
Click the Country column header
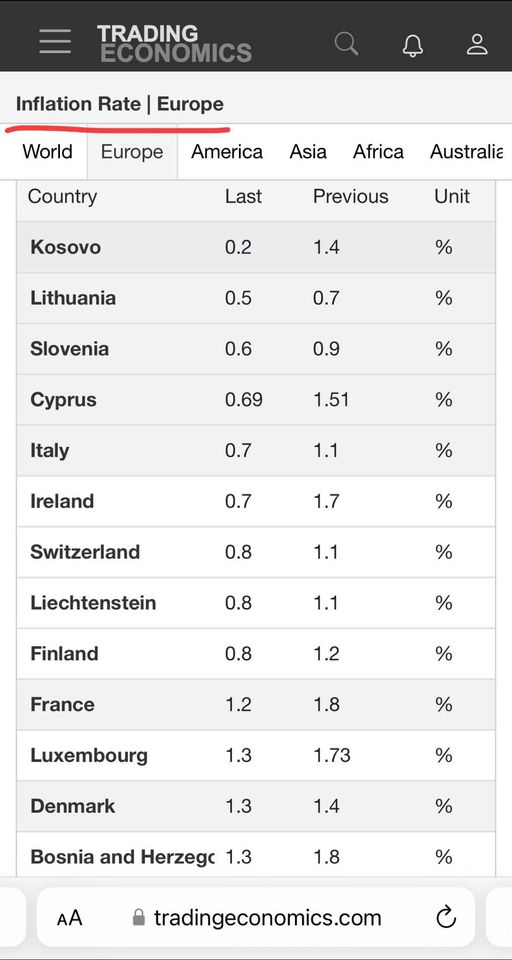click(x=62, y=197)
